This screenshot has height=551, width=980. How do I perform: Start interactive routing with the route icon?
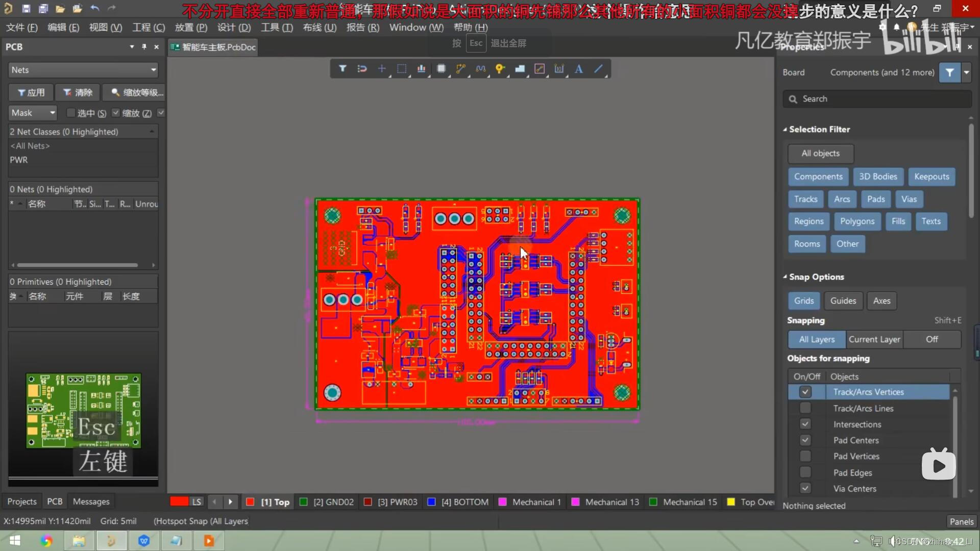click(x=460, y=69)
